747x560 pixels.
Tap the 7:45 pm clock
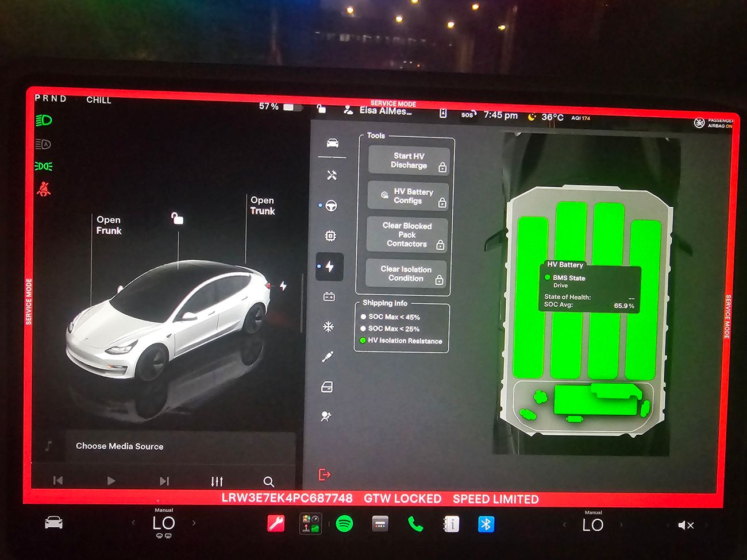pyautogui.click(x=500, y=115)
